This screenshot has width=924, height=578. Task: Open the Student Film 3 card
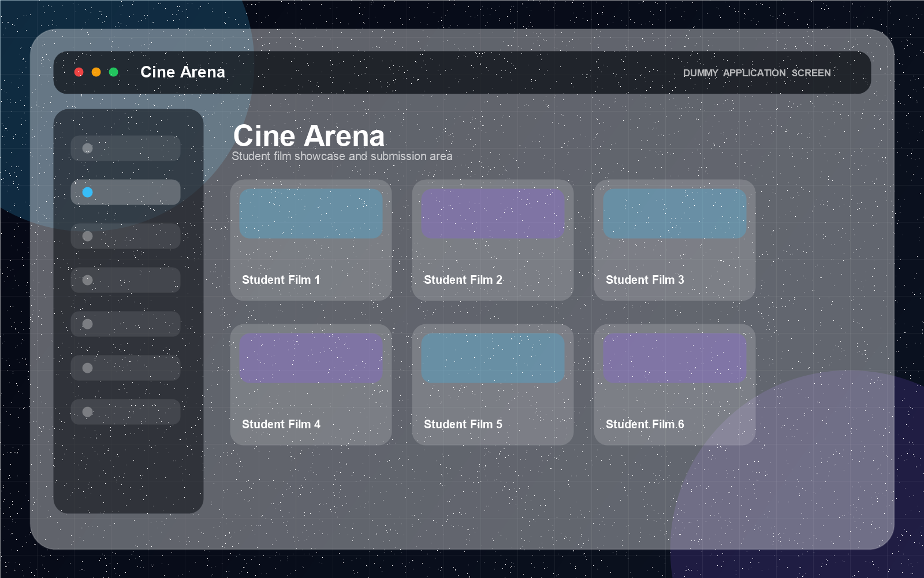coord(675,240)
